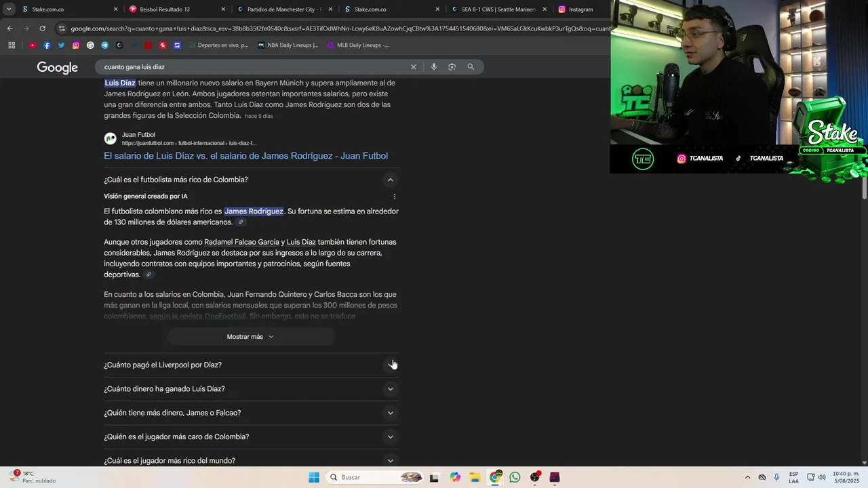This screenshot has height=488, width=868.
Task: Search by image with the lens icon
Action: (452, 67)
